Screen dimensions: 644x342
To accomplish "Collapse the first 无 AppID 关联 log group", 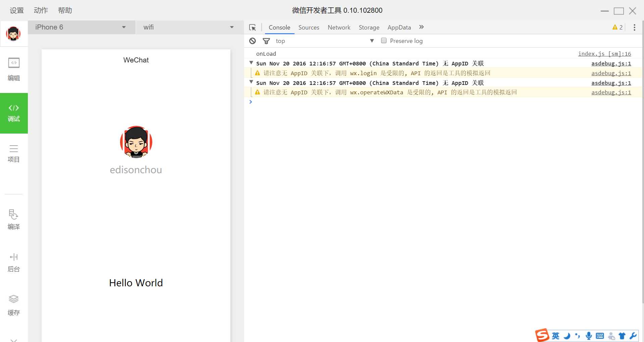I will [251, 63].
